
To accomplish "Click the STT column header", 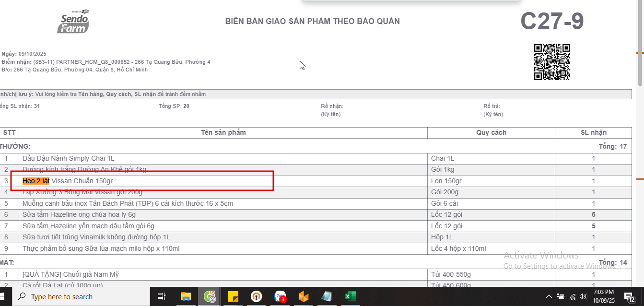I will click(10, 132).
